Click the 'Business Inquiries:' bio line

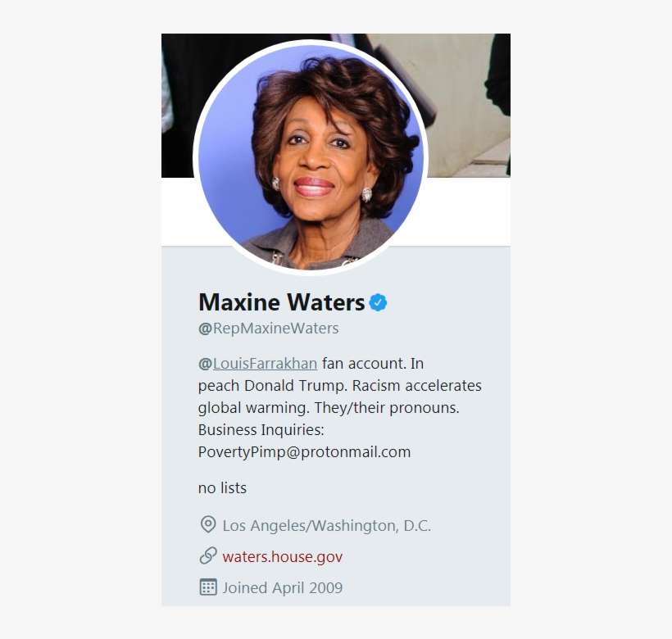click(261, 430)
